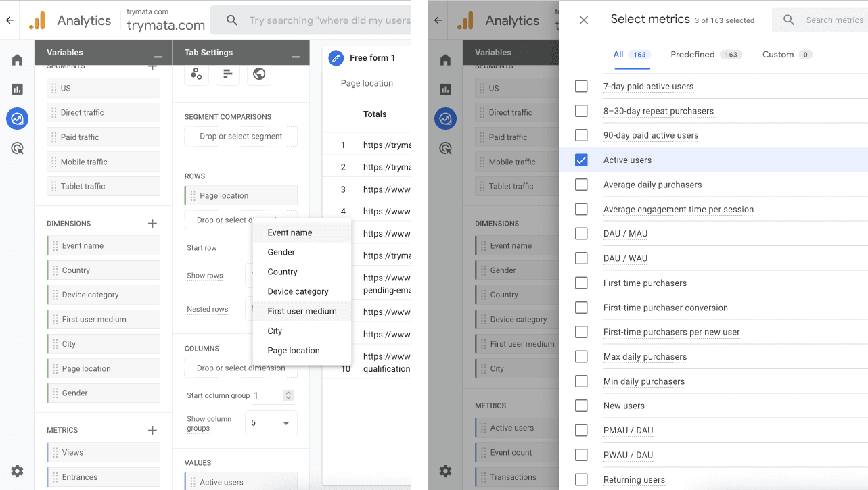
Task: Select Event count metric in right window
Action: [517, 452]
